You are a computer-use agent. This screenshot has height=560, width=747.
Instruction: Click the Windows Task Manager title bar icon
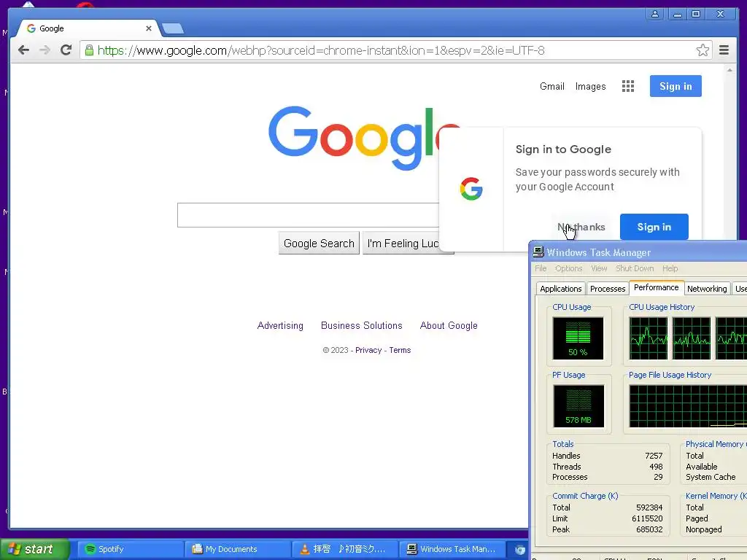click(538, 252)
